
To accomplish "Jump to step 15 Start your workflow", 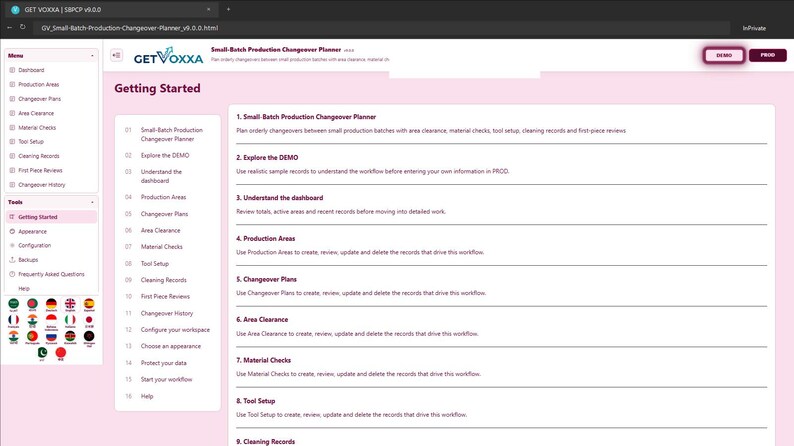I will (x=168, y=379).
